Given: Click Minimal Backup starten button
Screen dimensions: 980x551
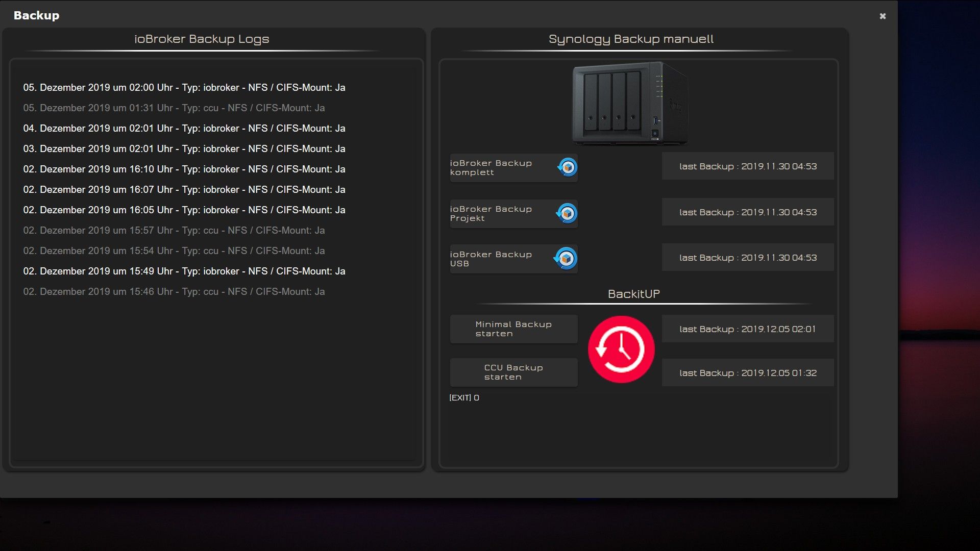Looking at the screenshot, I should [513, 329].
